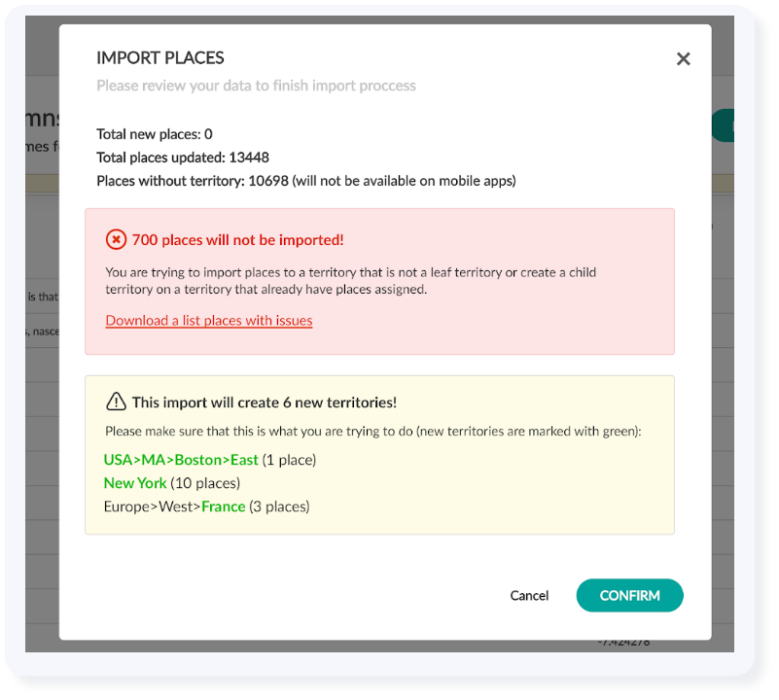Image resolution: width=779 pixels, height=700 pixels.
Task: Click the IMPORT PLACES dialog title
Action: (x=160, y=58)
